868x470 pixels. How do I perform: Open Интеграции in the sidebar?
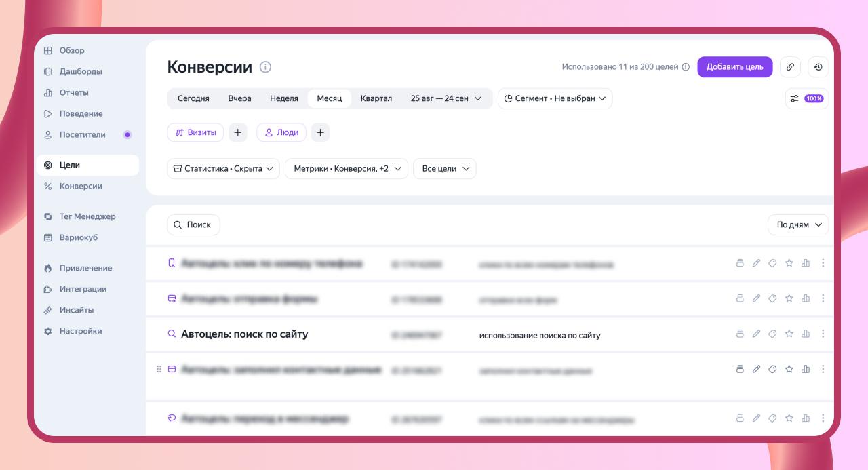pyautogui.click(x=87, y=289)
